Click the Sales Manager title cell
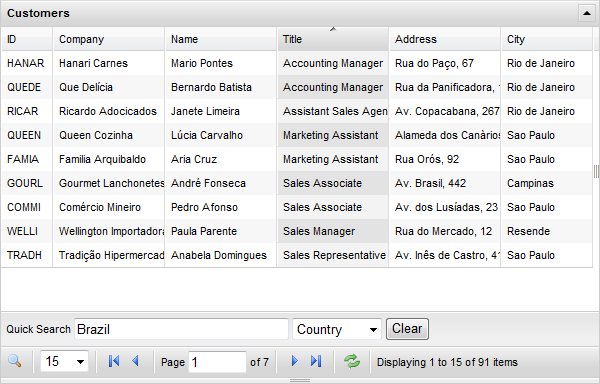This screenshot has height=384, width=600. (x=333, y=231)
